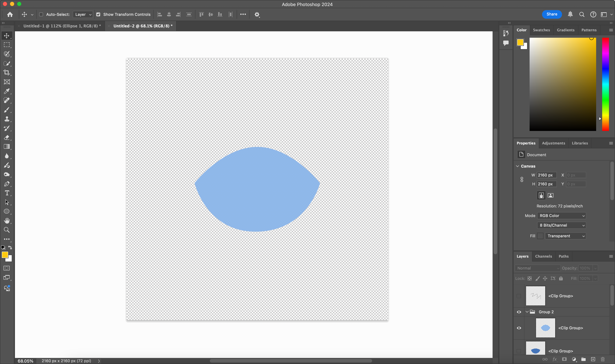Select the Zoom tool
Viewport: 615px width, 364px height.
point(7,230)
